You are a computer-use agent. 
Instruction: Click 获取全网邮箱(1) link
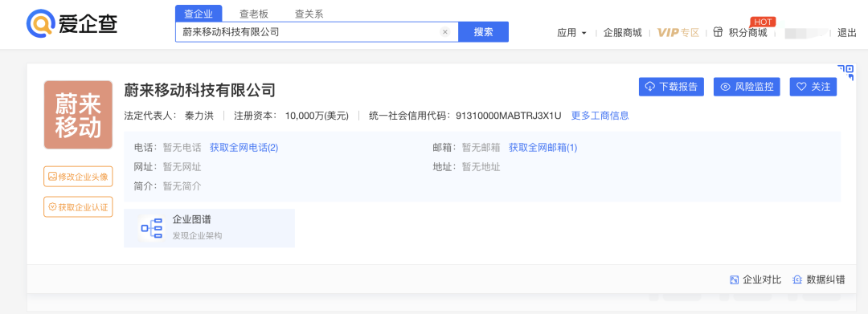click(543, 148)
